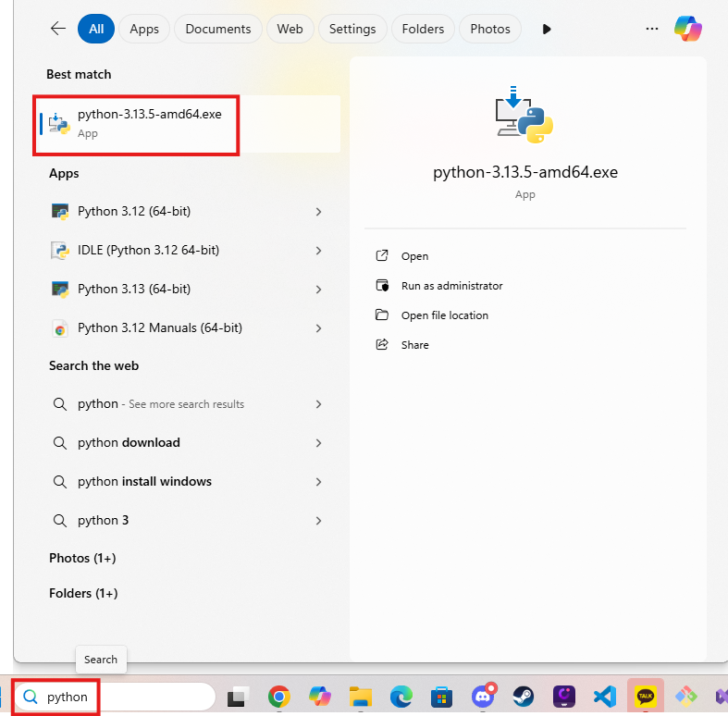Viewport: 728px width, 716px height.
Task: Open best match python-3.13.5-amd64.exe
Action: pyautogui.click(x=189, y=124)
